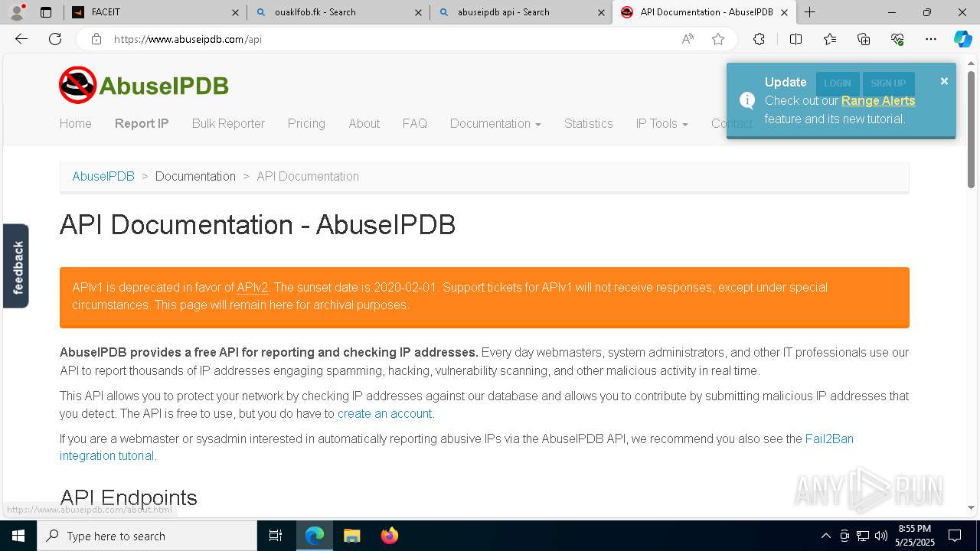Click the page vertical scrollbar thumb
The width and height of the screenshot is (980, 551).
pos(971,129)
